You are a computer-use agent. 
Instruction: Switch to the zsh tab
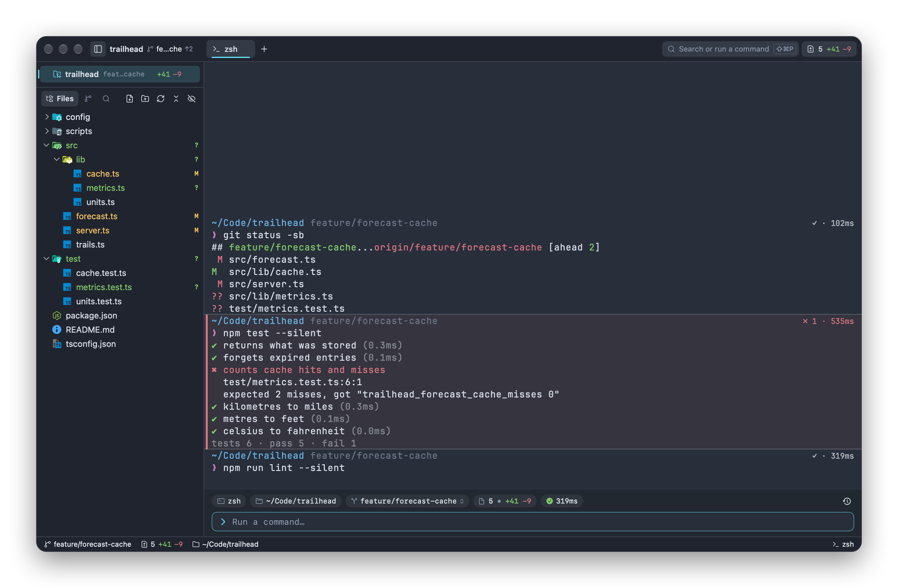(231, 49)
